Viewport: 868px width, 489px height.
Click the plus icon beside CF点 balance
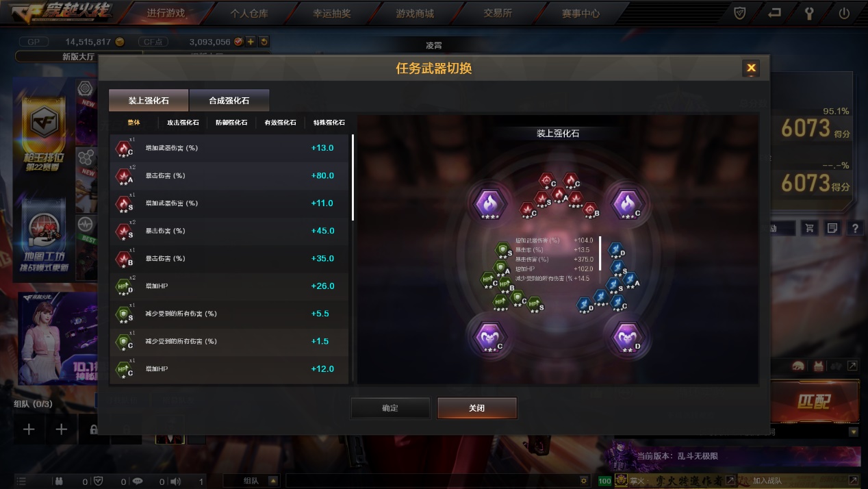click(251, 42)
